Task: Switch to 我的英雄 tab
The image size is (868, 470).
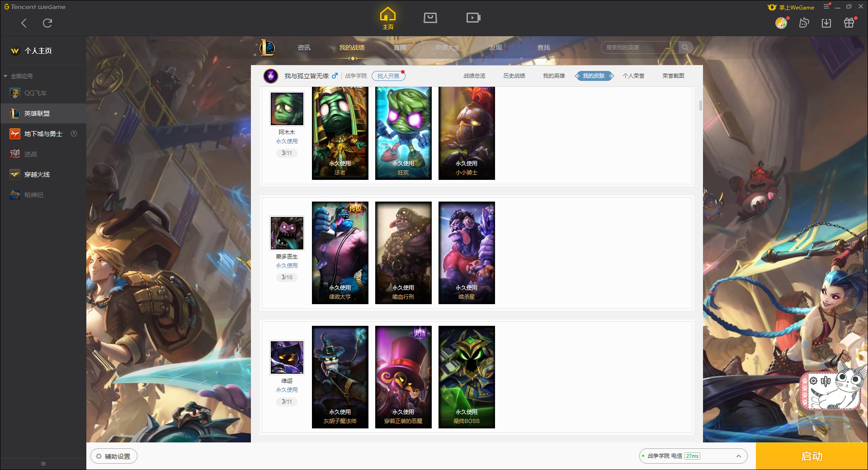Action: pos(554,76)
